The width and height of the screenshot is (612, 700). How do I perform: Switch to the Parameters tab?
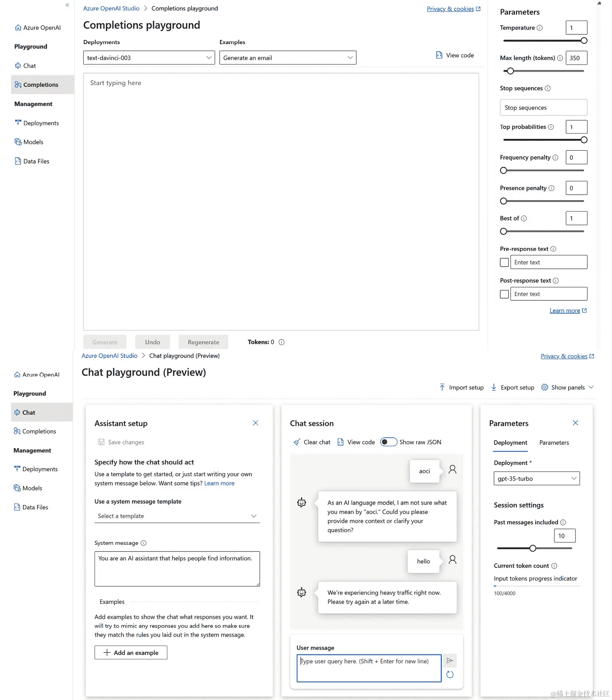(x=554, y=443)
